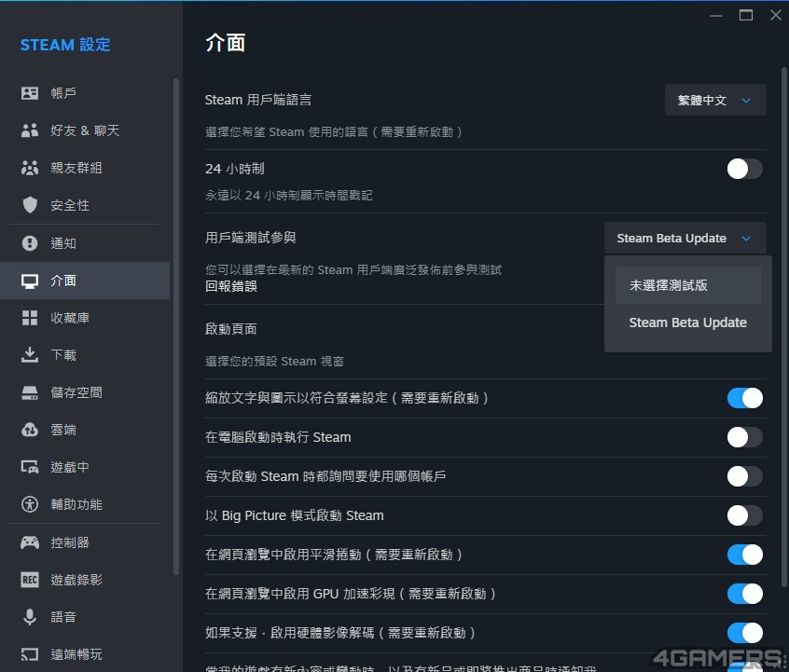
Task: Enable 在電腦啟動時執行 Steam toggle
Action: click(745, 437)
